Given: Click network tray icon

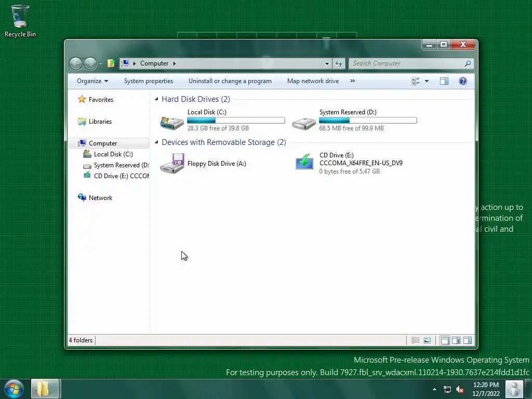Looking at the screenshot, I should tap(447, 389).
